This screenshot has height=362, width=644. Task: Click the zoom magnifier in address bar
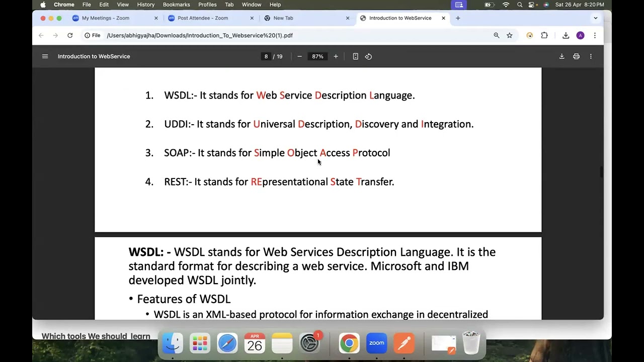click(x=496, y=35)
